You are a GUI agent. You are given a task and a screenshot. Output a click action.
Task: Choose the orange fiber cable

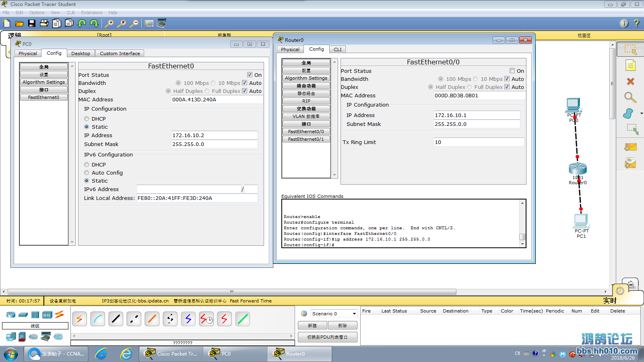(152, 319)
